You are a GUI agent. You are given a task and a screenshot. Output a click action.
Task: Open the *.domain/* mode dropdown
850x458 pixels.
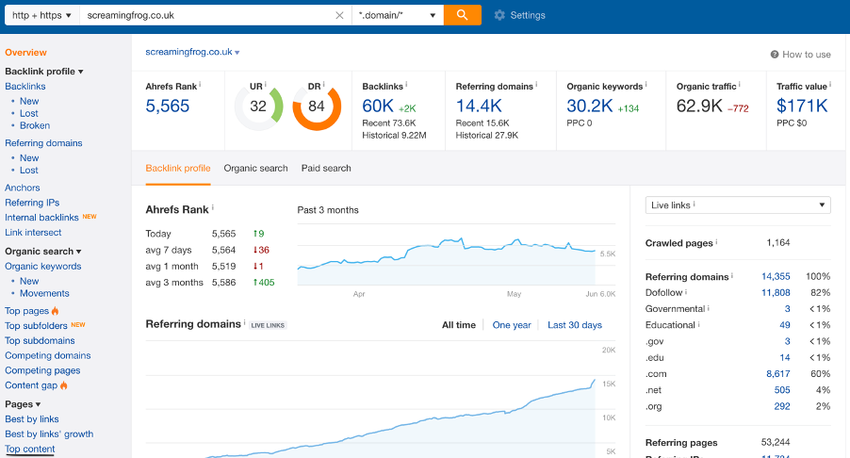pos(397,15)
